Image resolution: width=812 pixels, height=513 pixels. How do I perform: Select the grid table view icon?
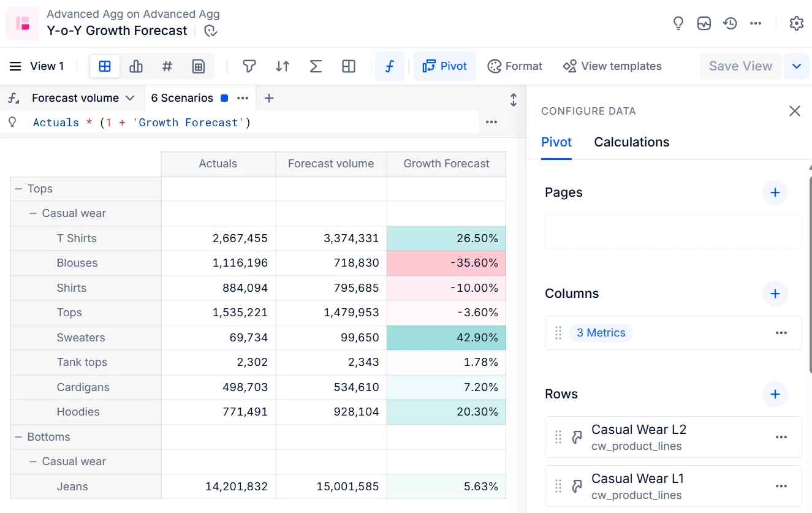tap(105, 66)
